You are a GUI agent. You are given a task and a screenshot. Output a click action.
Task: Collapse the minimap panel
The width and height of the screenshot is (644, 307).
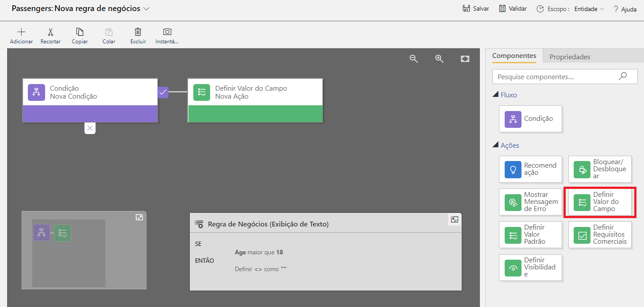pyautogui.click(x=139, y=217)
